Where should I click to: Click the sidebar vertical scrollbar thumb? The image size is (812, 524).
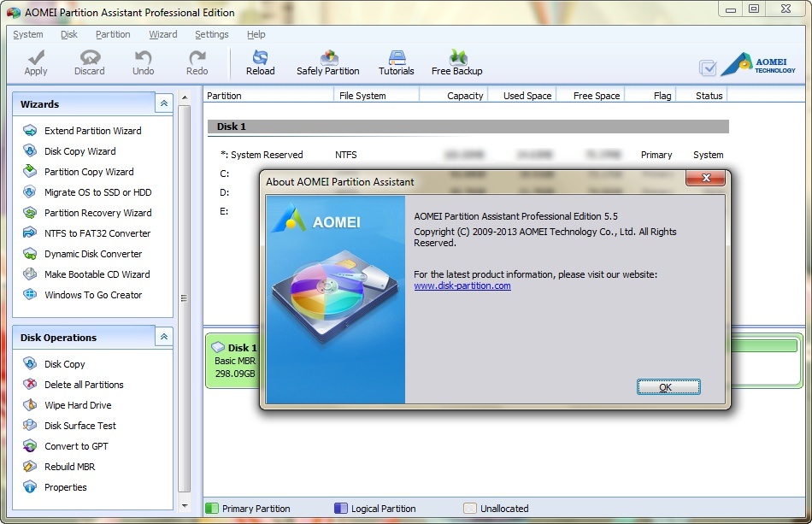[185, 298]
